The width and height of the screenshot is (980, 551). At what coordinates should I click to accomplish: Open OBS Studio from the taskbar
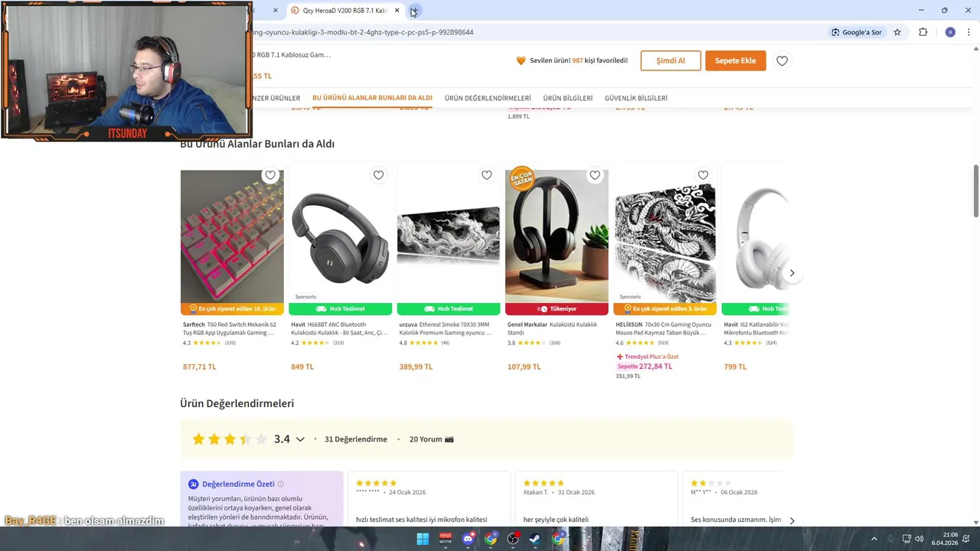[x=513, y=539]
